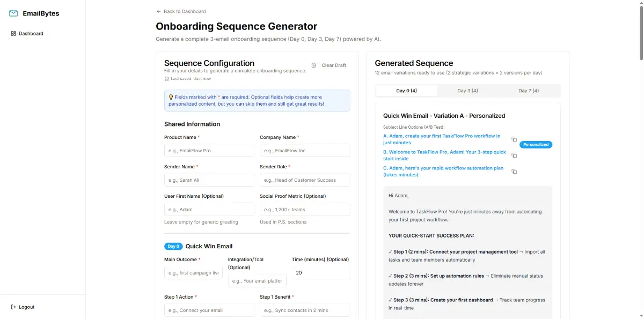Click the EmailBytes envelope logo icon

point(13,13)
